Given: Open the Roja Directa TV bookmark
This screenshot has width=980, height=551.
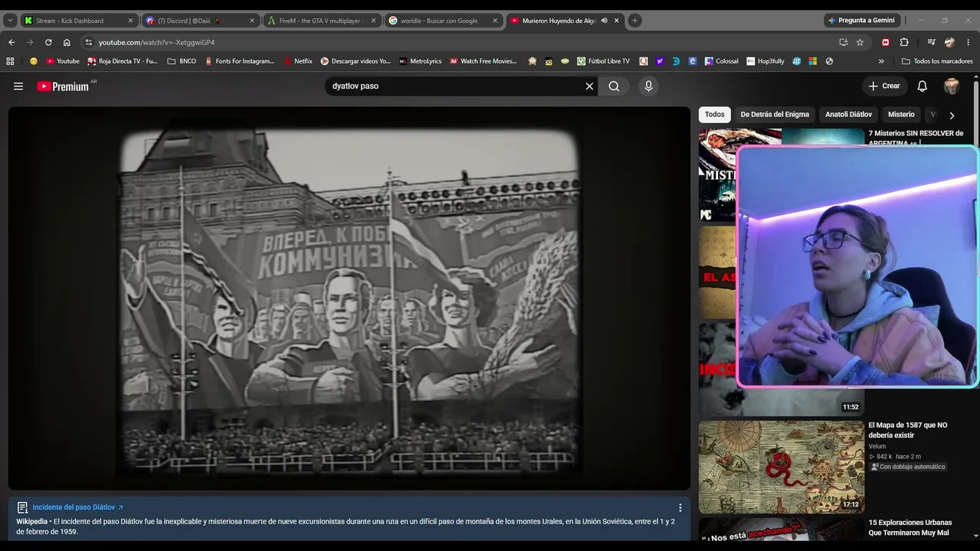Looking at the screenshot, I should click(x=122, y=61).
